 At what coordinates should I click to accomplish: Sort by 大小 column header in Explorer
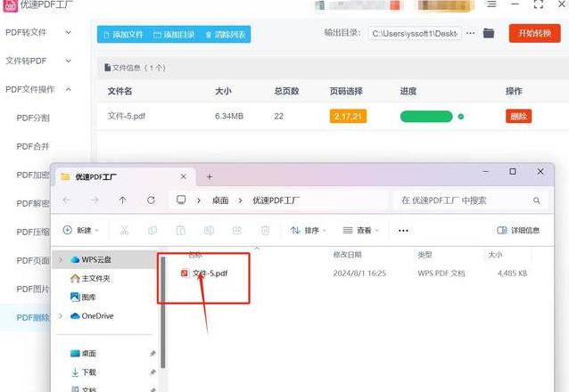pyautogui.click(x=495, y=255)
